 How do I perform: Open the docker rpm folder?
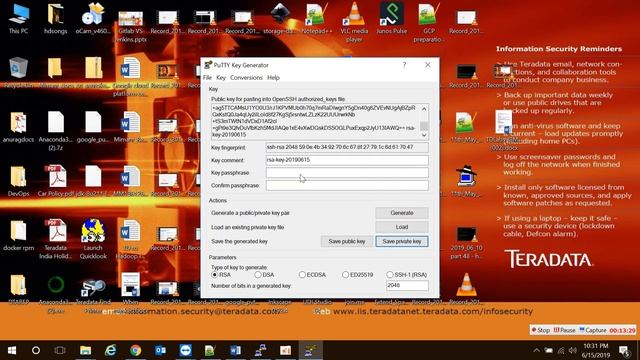18,235
